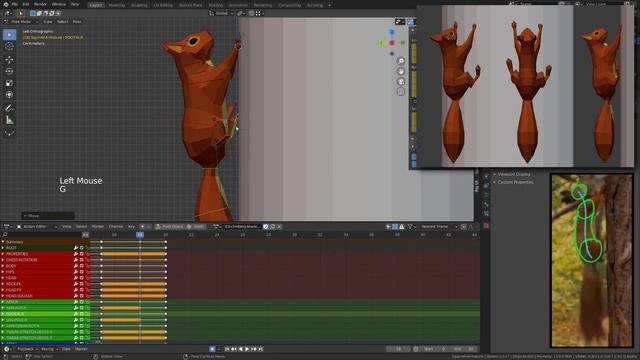Click the pan hand viewport gizmo
Screen dimensions: 640x360
401,71
